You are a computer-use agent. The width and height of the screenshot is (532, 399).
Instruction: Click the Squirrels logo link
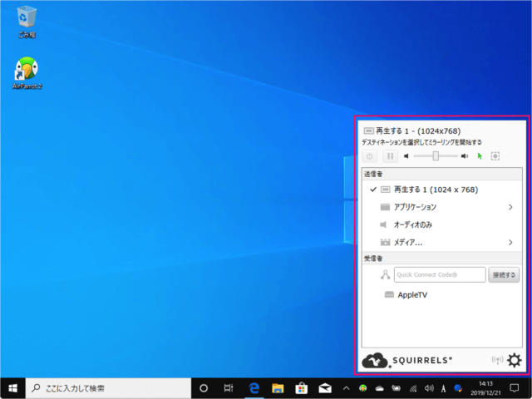pyautogui.click(x=407, y=360)
